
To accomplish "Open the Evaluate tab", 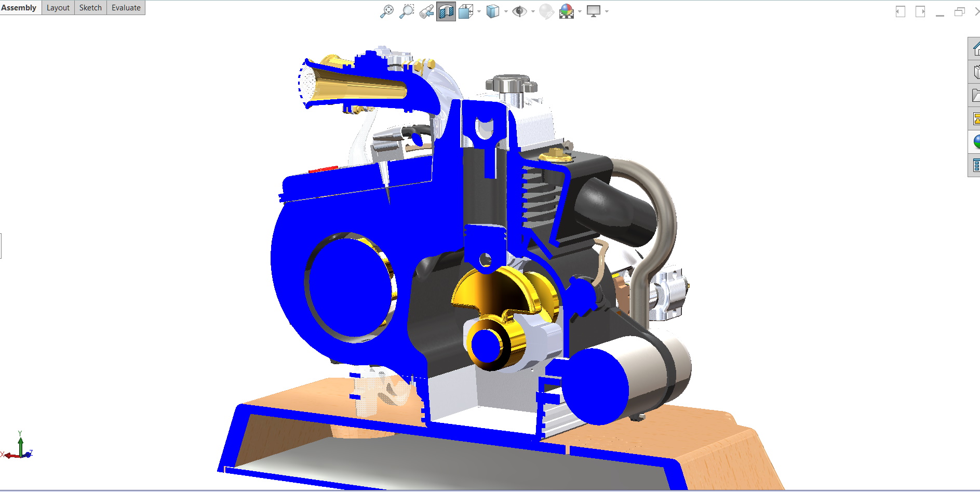I will coord(126,8).
